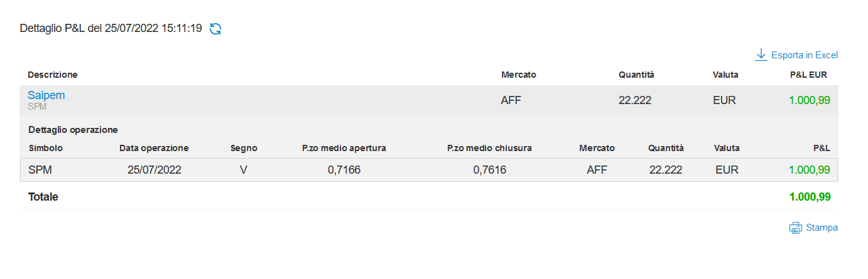Click the Stampa print link
868x279 pixels.
coord(822,228)
